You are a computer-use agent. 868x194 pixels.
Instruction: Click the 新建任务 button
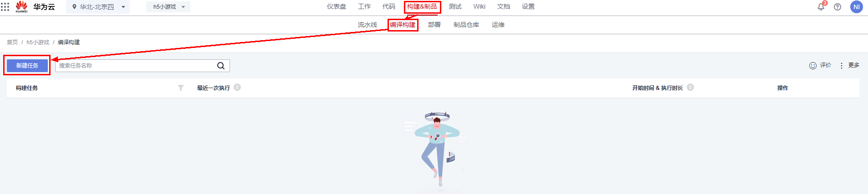tap(27, 66)
